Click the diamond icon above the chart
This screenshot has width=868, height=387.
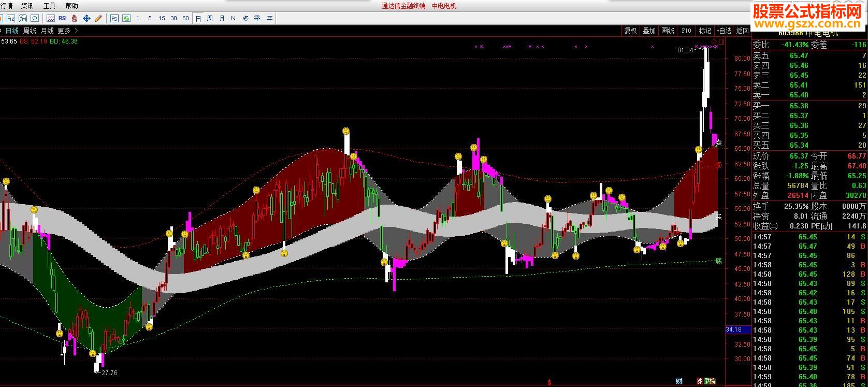(714, 41)
